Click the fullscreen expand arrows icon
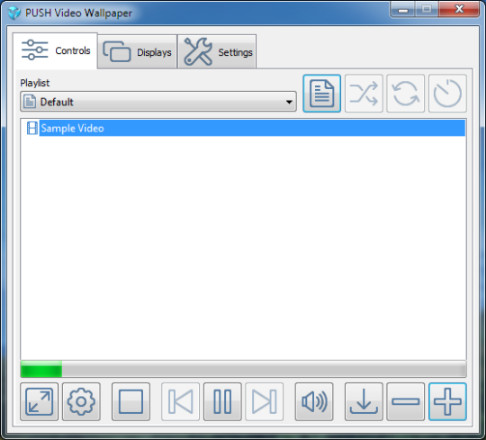Viewport: 486px width, 440px height. pos(39,402)
